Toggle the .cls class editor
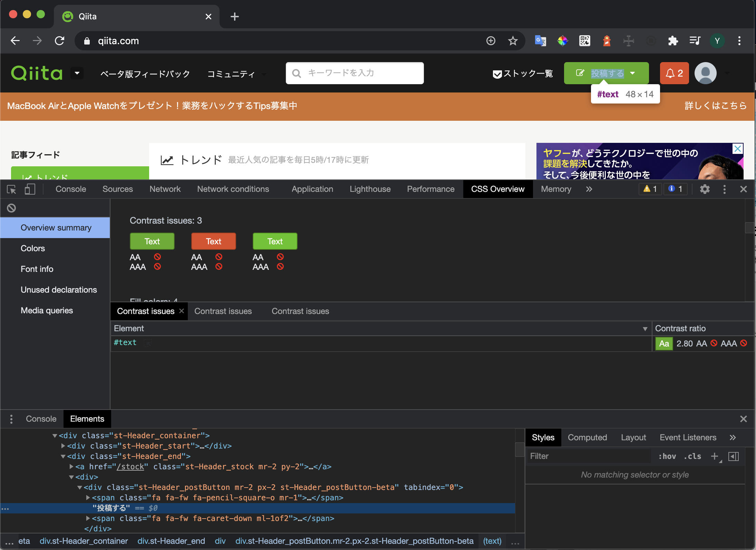This screenshot has width=756, height=550. (692, 456)
